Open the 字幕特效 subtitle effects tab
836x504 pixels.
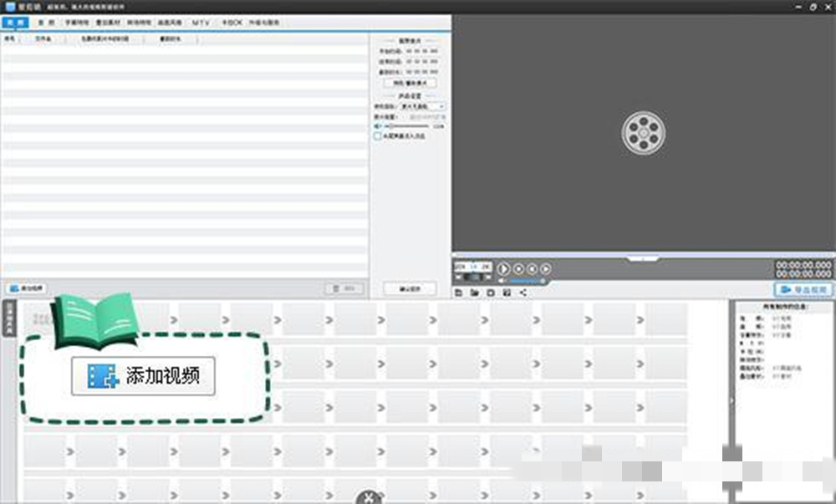click(76, 23)
